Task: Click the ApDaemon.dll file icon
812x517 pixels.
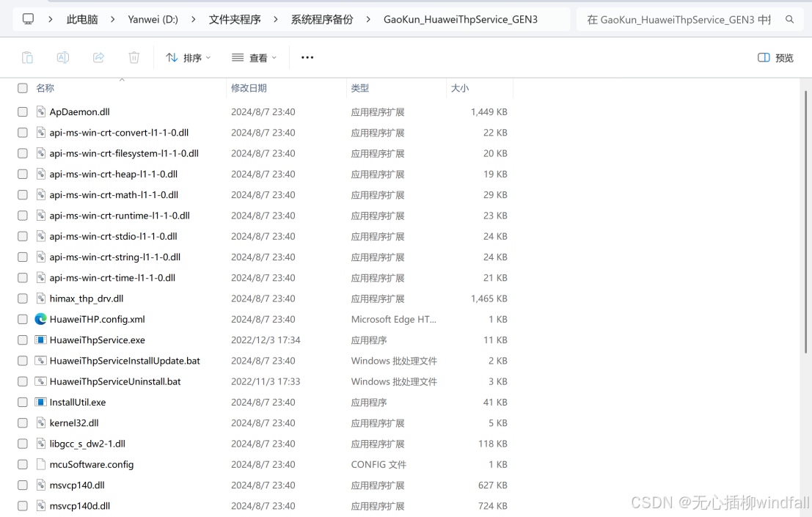Action: click(x=41, y=111)
